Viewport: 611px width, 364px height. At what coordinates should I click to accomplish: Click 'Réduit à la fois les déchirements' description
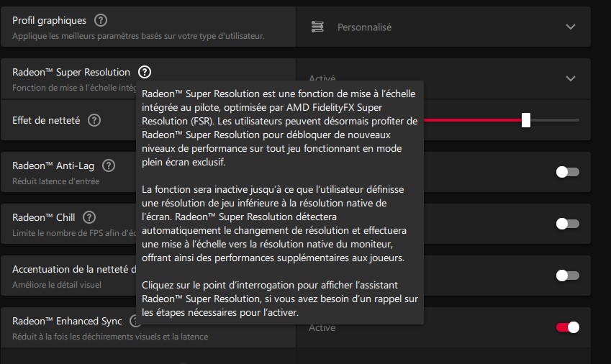click(x=110, y=337)
